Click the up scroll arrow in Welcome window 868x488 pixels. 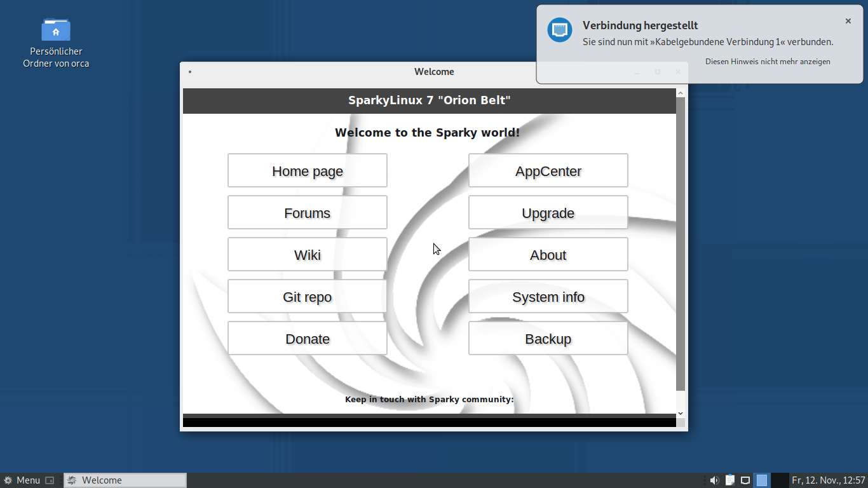[x=681, y=93]
